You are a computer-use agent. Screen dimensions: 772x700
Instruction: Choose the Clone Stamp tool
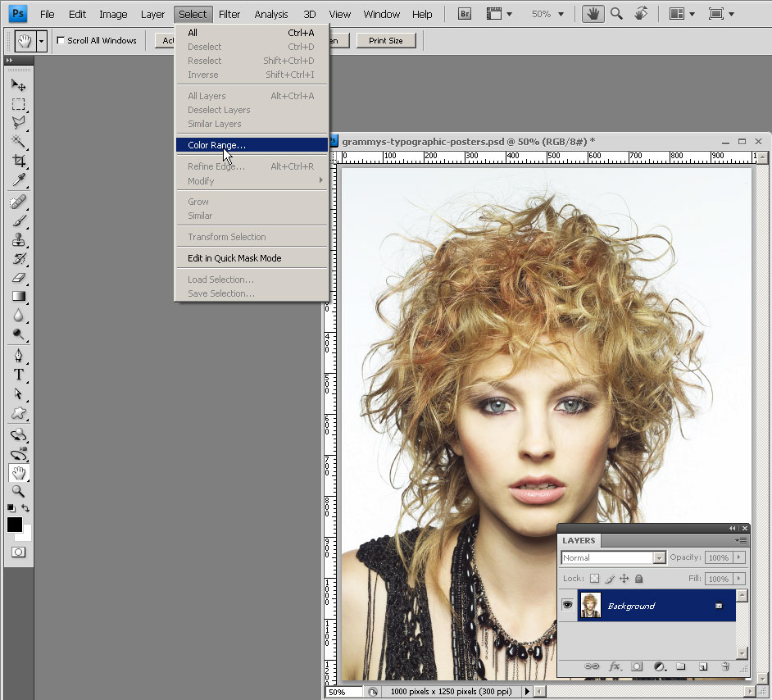click(18, 239)
